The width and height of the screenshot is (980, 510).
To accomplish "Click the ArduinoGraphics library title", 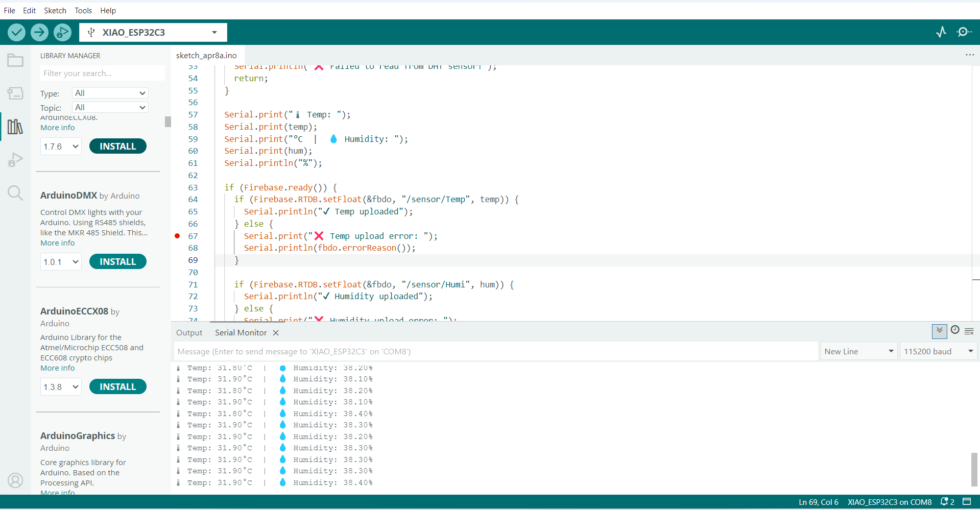I will (x=78, y=435).
